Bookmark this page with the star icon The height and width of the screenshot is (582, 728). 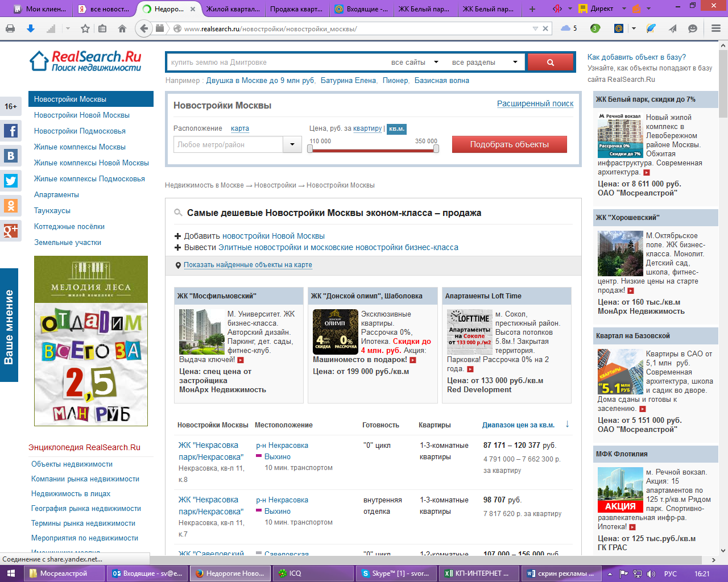tap(85, 28)
